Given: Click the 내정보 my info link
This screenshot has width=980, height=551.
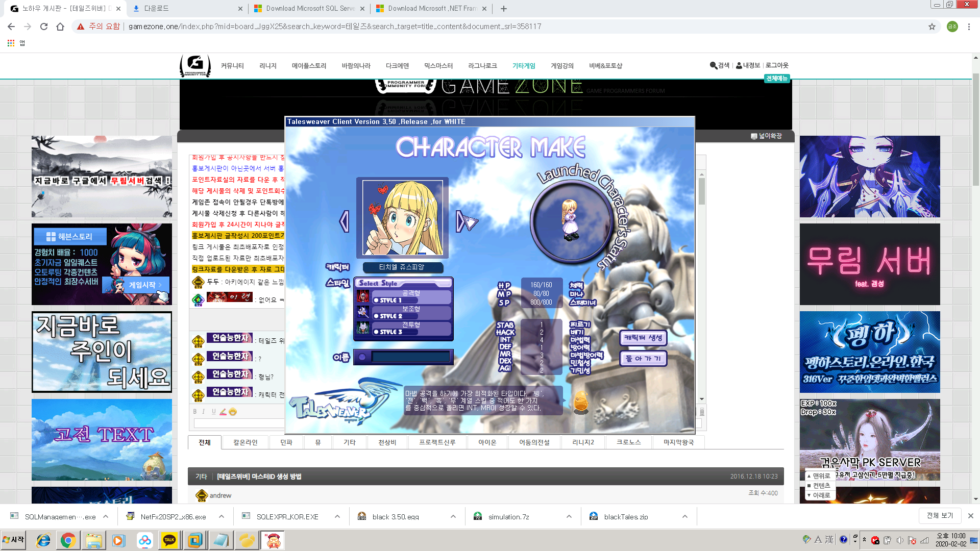Looking at the screenshot, I should coord(748,65).
